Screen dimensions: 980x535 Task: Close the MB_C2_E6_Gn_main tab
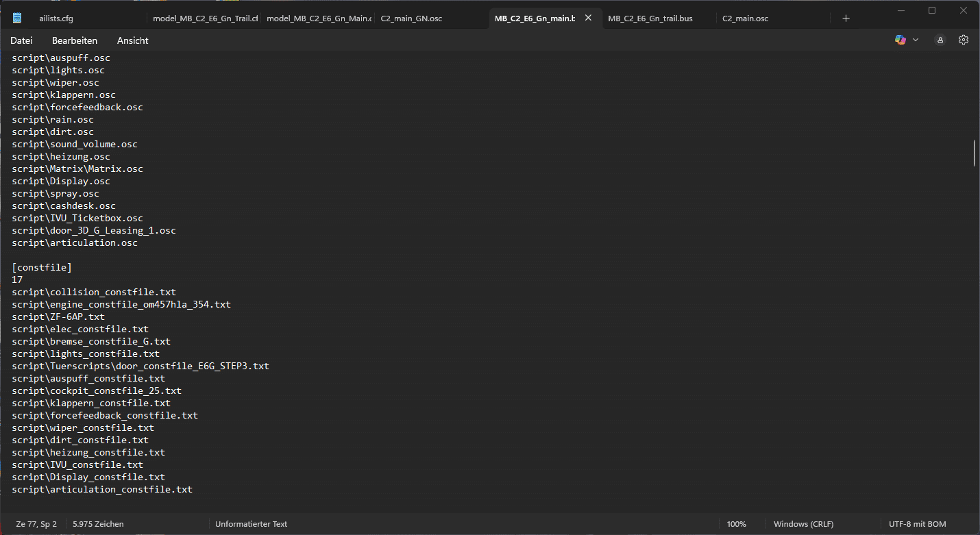588,18
